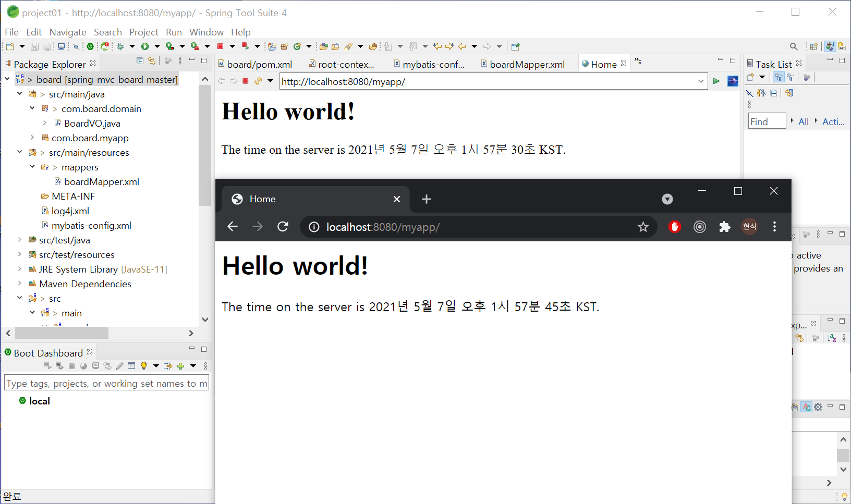Image resolution: width=851 pixels, height=504 pixels.
Task: Toggle Link with Editor in Package Explorer
Action: (152, 61)
